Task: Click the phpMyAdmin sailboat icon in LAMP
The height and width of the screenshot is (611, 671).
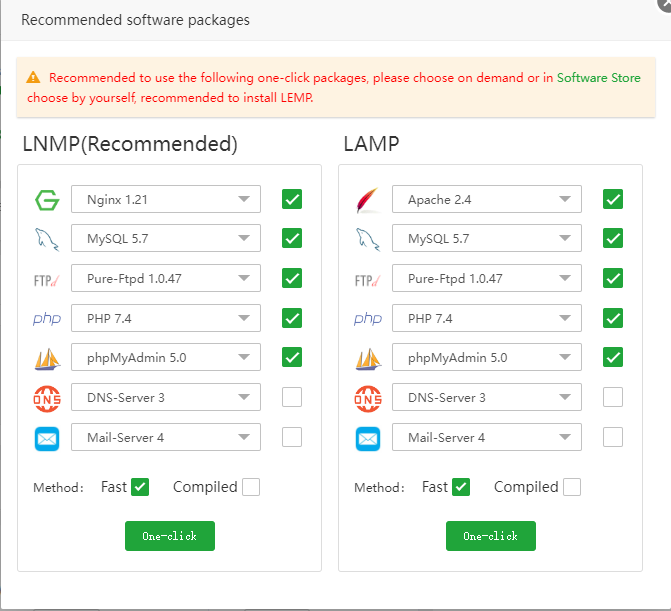Action: click(368, 359)
